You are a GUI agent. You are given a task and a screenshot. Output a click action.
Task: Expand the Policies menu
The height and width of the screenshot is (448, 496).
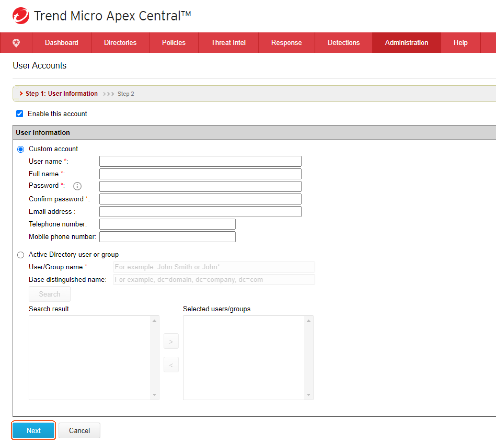click(174, 43)
